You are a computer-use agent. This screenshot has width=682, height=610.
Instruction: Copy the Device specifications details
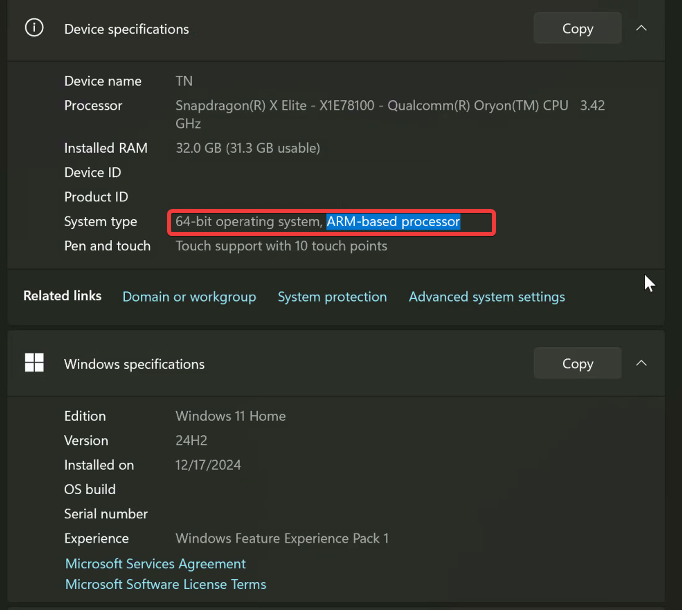point(577,29)
